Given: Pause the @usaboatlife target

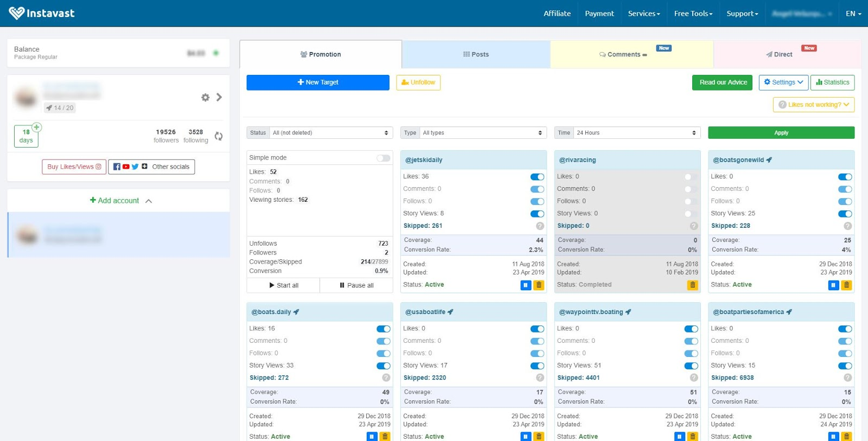Looking at the screenshot, I should click(526, 436).
